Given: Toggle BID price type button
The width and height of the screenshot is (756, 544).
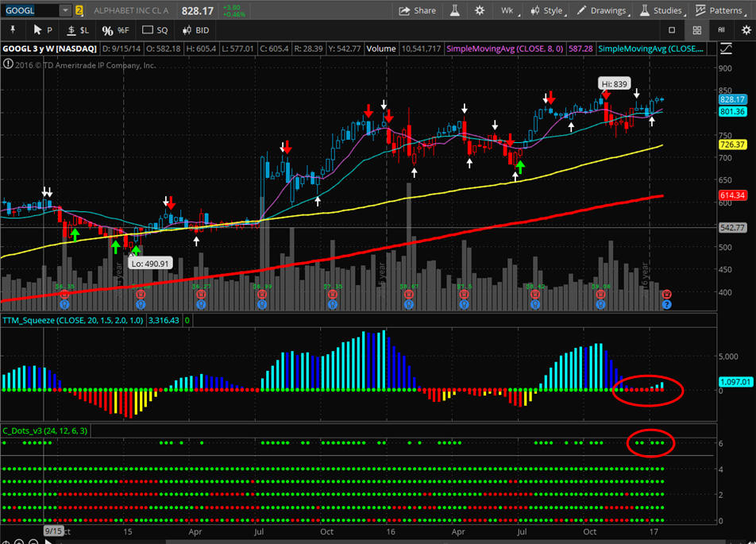Looking at the screenshot, I should (196, 29).
